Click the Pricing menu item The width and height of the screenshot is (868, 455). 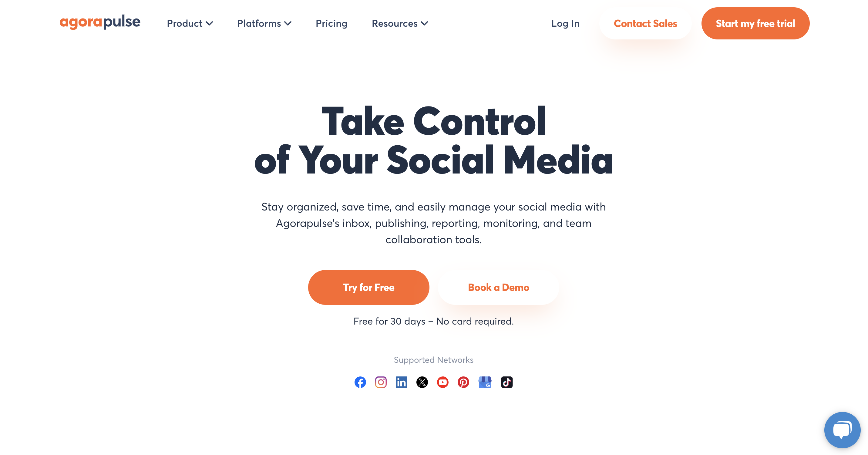pyautogui.click(x=331, y=24)
